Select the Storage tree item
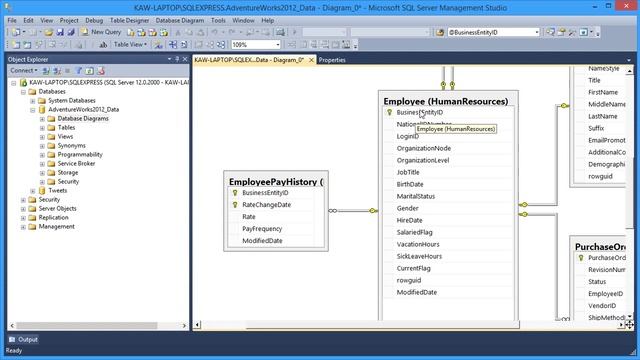The width and height of the screenshot is (640, 360). pyautogui.click(x=68, y=172)
